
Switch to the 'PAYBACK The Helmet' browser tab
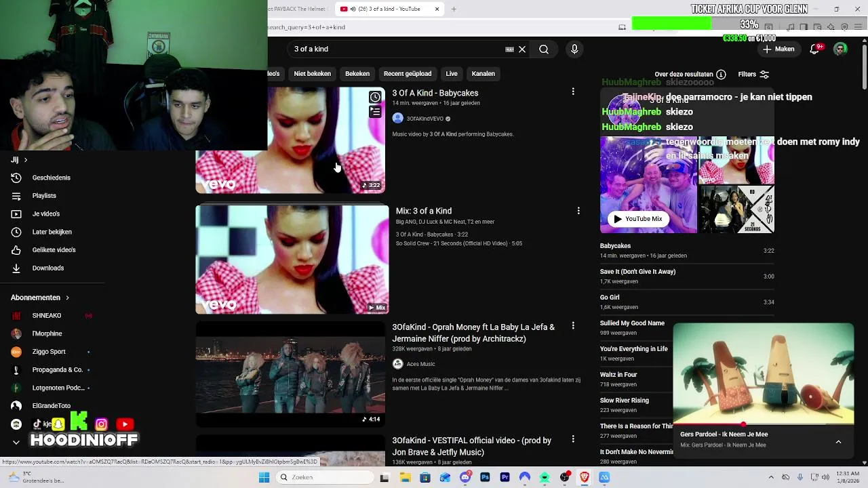click(297, 9)
